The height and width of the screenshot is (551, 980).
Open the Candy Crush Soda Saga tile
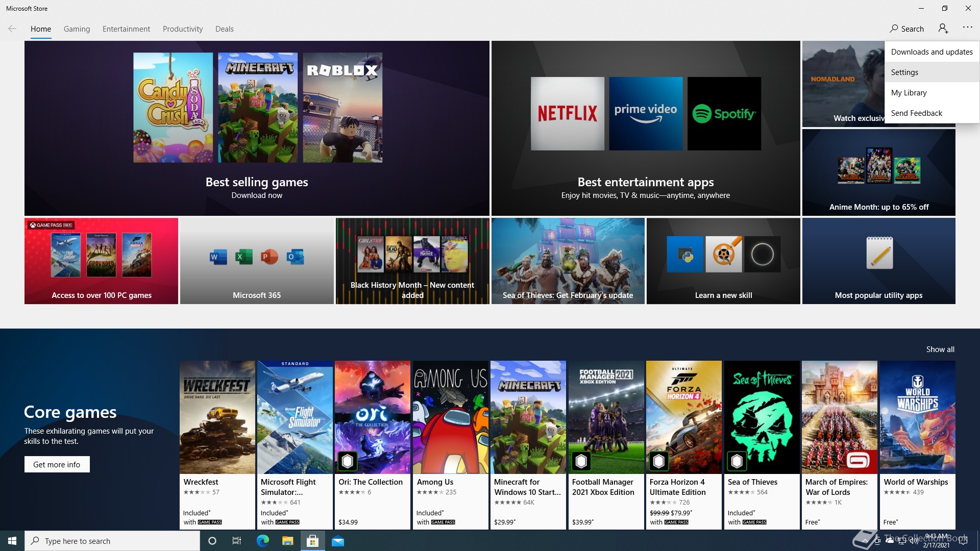click(173, 107)
